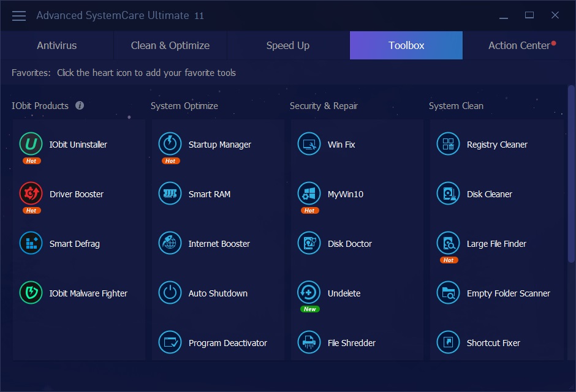Image resolution: width=576 pixels, height=392 pixels.
Task: Open Startup Manager via its icon
Action: point(170,144)
